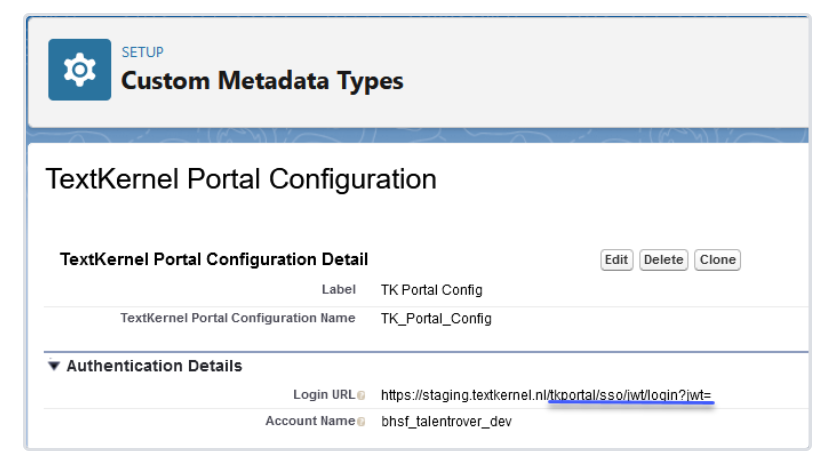This screenshot has height=469, width=840.
Task: Click the Login URL field label
Action: coord(324,394)
